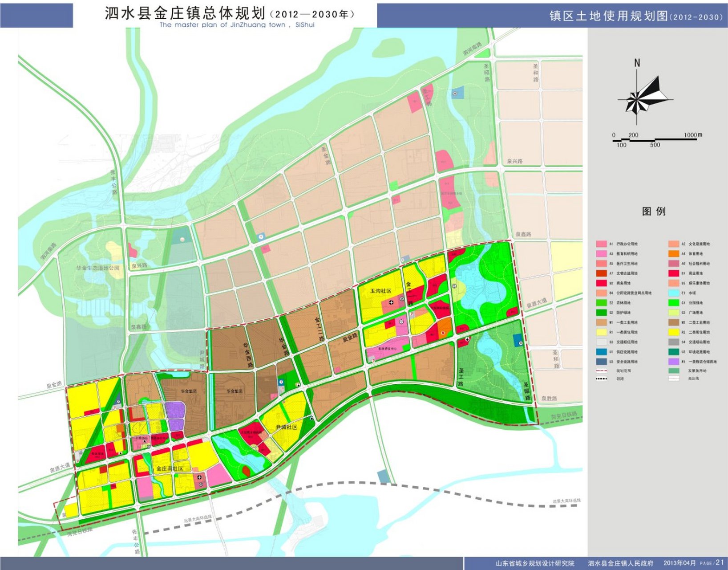Click the R2 二类居住用地 yellow swatch

[x=674, y=332]
